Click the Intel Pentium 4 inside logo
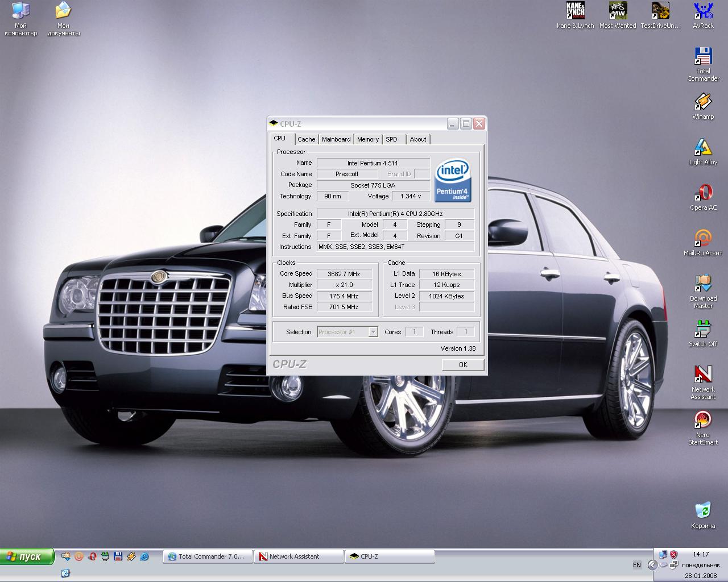 (453, 180)
